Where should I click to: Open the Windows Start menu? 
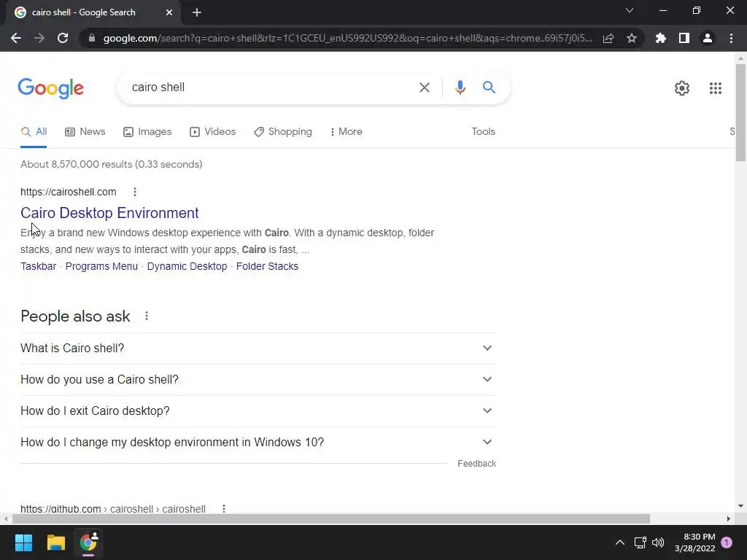23,542
